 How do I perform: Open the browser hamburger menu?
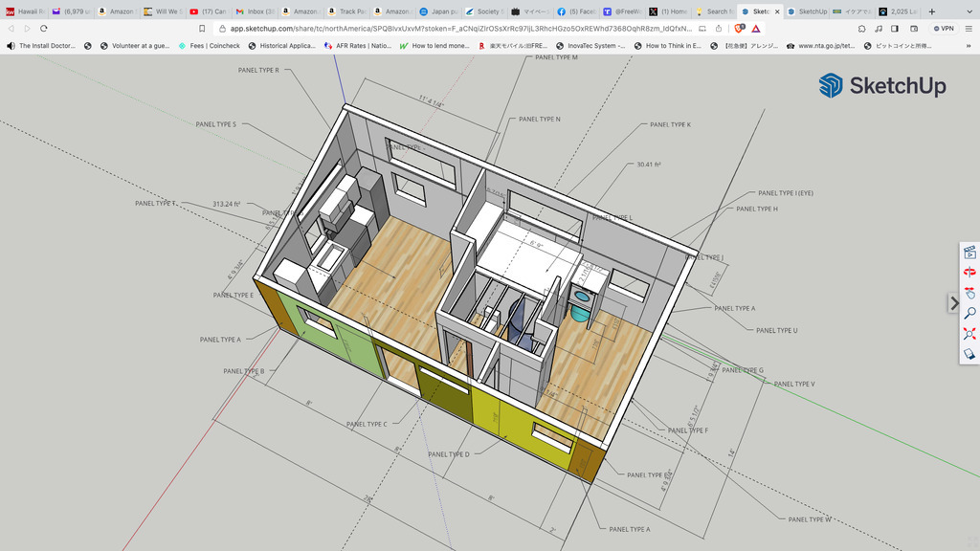969,29
